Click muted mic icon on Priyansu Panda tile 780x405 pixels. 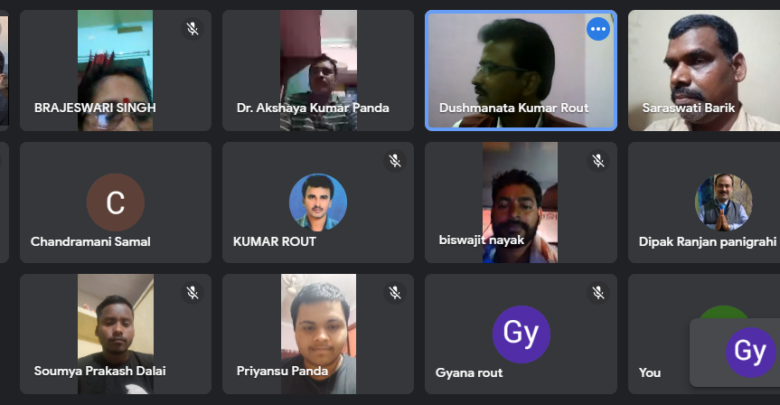(395, 293)
